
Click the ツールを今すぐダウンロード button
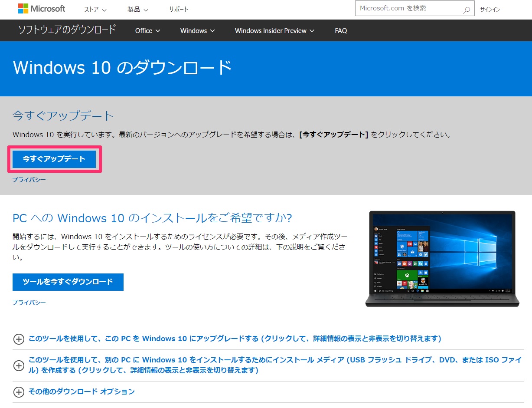[68, 282]
